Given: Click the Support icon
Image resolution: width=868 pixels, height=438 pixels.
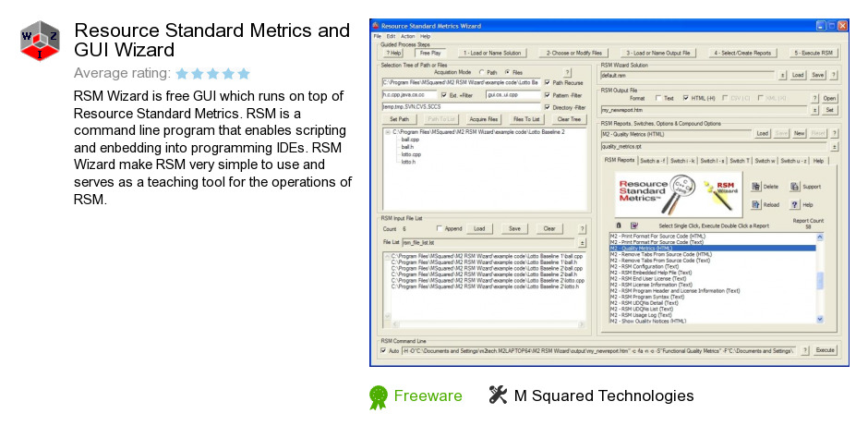Looking at the screenshot, I should click(x=794, y=187).
